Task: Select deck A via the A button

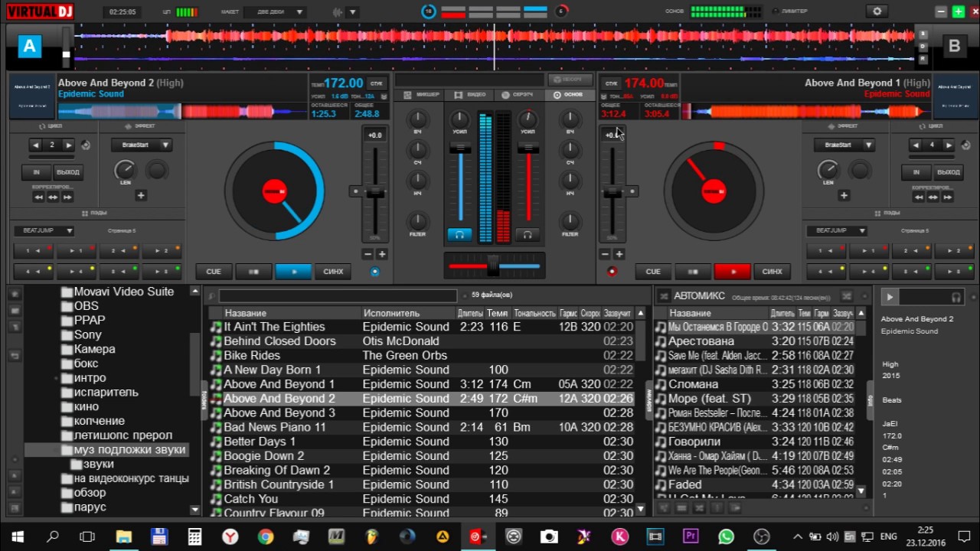Action: point(29,46)
